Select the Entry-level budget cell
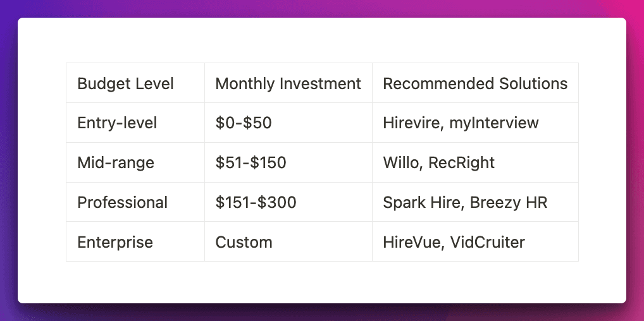The height and width of the screenshot is (321, 644). (x=117, y=123)
